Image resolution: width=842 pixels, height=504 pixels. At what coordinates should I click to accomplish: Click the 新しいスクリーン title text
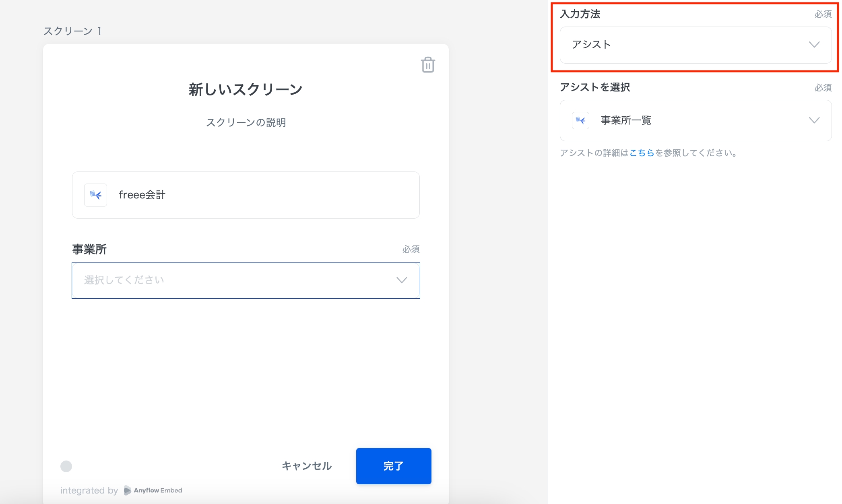pyautogui.click(x=246, y=89)
